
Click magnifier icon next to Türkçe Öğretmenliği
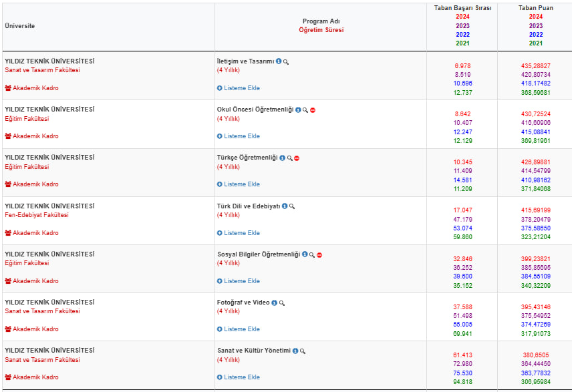coord(289,158)
